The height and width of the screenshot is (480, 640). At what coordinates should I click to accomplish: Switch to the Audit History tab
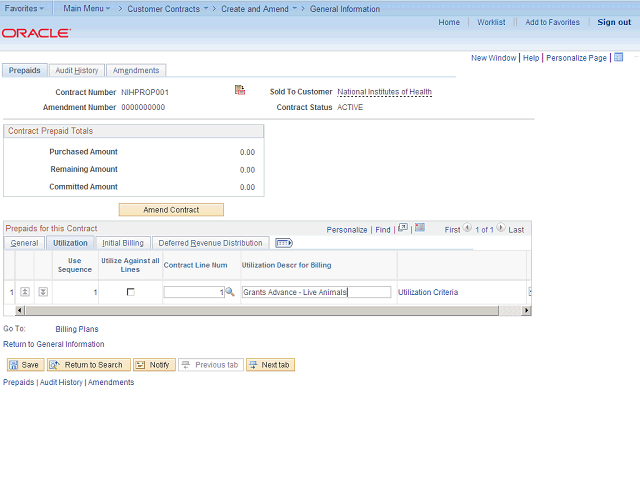coord(77,70)
